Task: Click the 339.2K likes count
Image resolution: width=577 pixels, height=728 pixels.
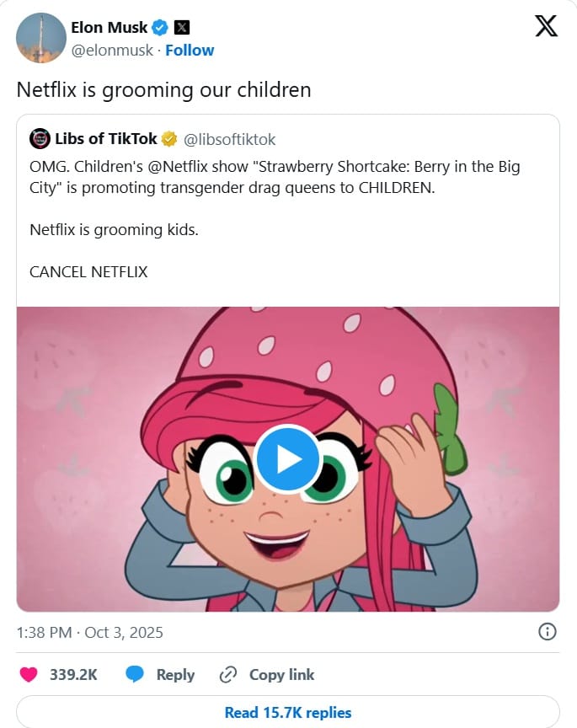Action: pyautogui.click(x=72, y=674)
